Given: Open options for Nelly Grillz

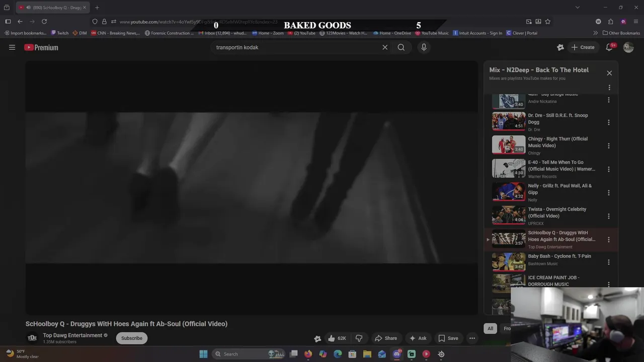Looking at the screenshot, I should coord(609,193).
